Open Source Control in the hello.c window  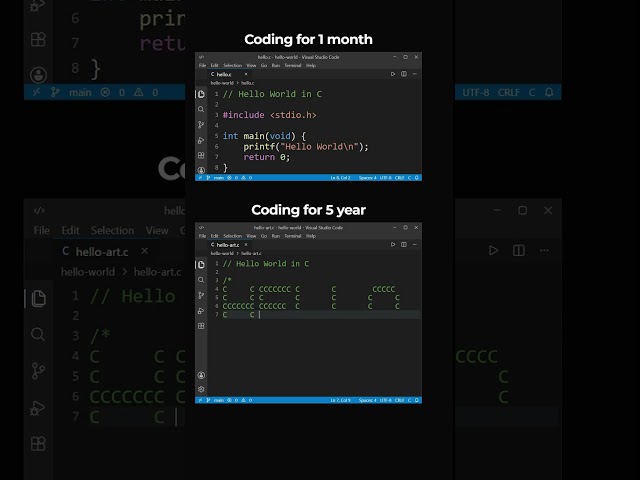tap(201, 124)
